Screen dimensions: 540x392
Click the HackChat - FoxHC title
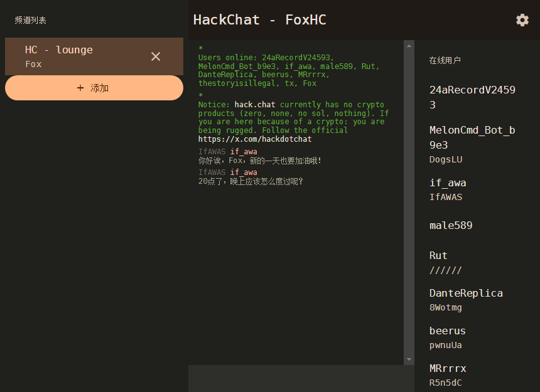(260, 20)
